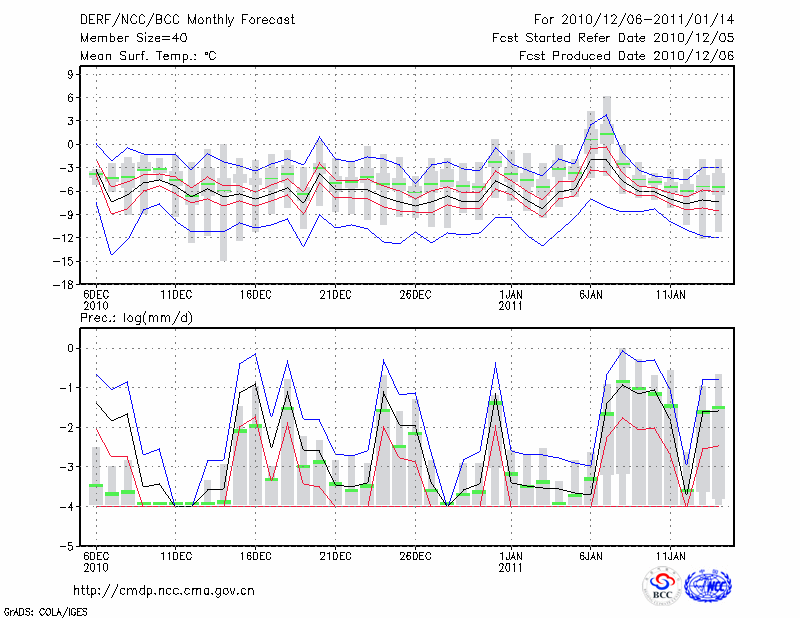The height and width of the screenshot is (618, 800).
Task: Click 6DEC 2010 tick under precipitation chart
Action: click(96, 562)
